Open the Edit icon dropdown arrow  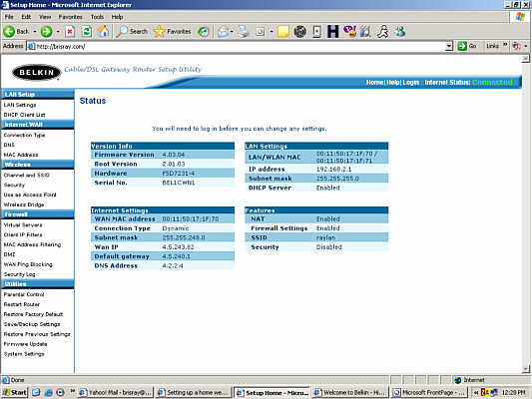point(271,32)
